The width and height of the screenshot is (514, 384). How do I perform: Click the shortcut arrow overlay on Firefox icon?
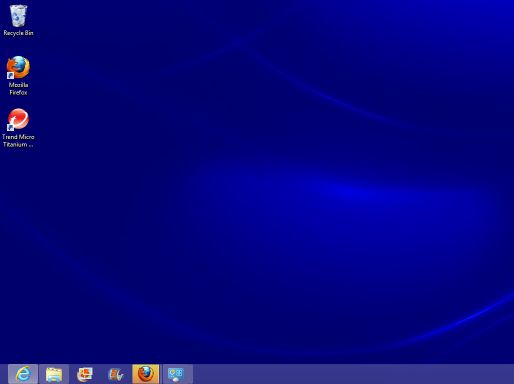click(x=10, y=75)
